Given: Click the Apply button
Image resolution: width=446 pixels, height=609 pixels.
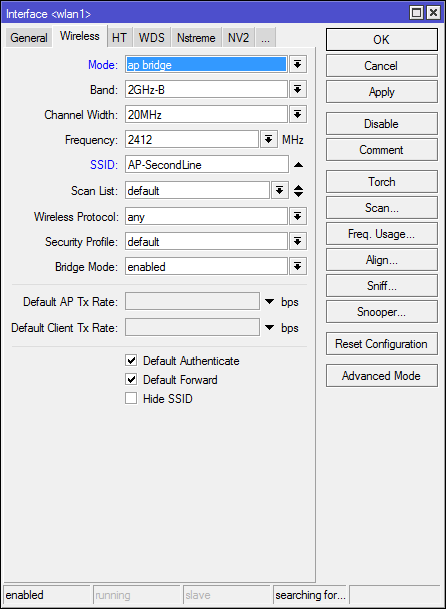Looking at the screenshot, I should (x=382, y=92).
